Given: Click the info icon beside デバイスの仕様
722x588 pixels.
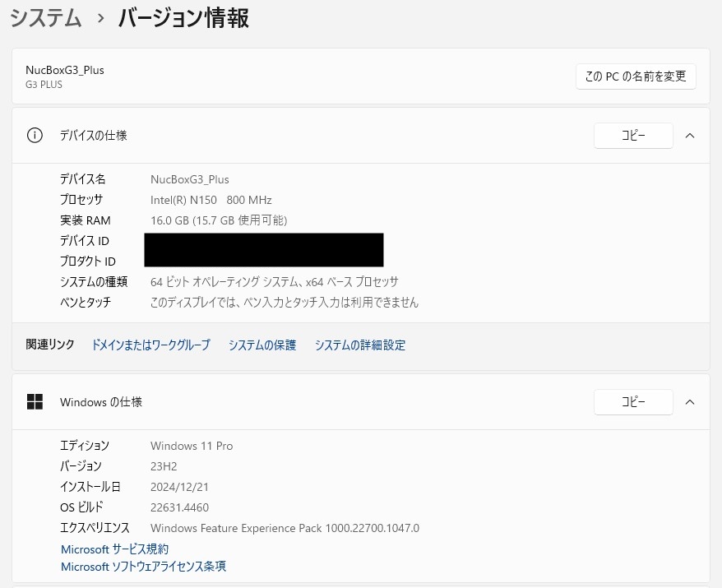Looking at the screenshot, I should click(34, 135).
